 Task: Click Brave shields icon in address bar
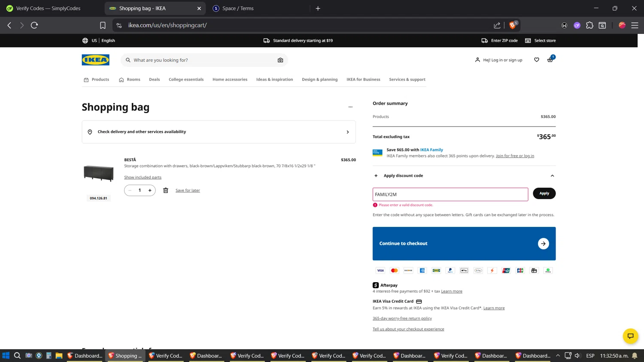coord(513,25)
